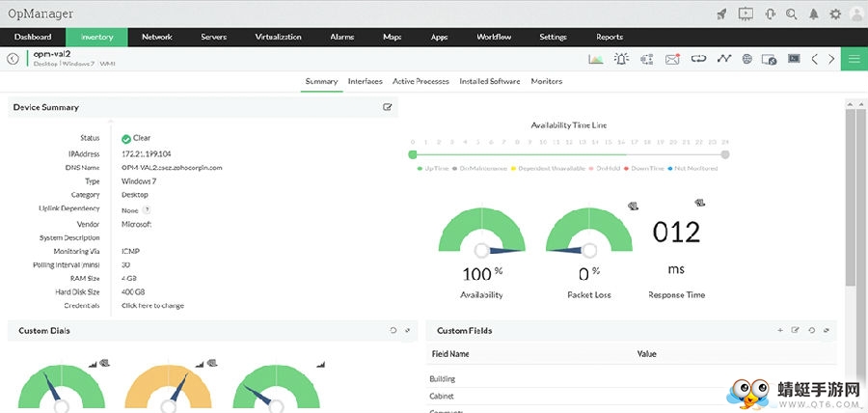Open the Alarms menu
Screen dimensions: 868x413
[x=342, y=37]
